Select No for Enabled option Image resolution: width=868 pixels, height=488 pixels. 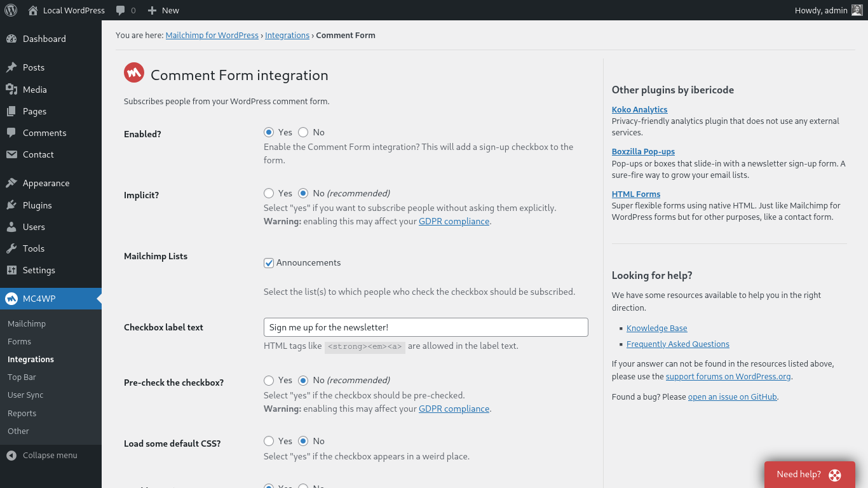pyautogui.click(x=303, y=132)
